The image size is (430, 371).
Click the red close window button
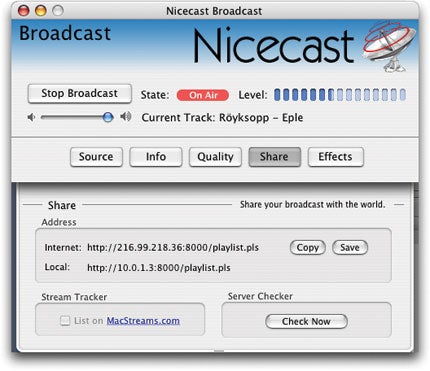pyautogui.click(x=24, y=11)
